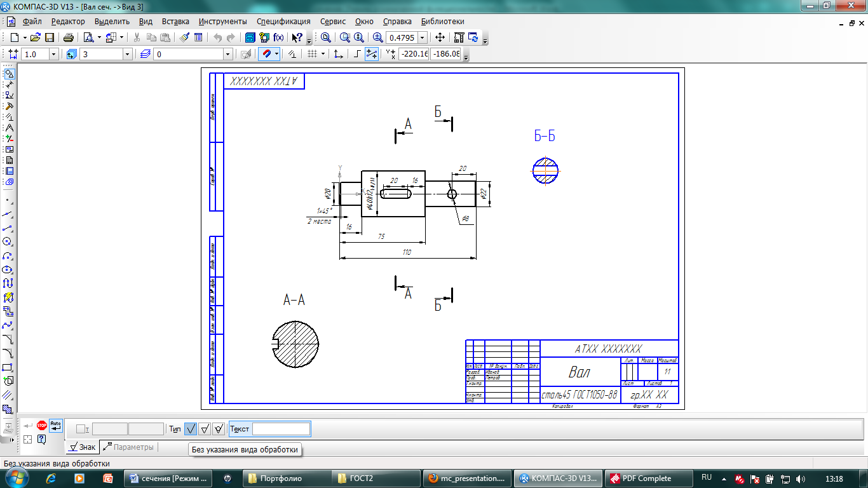Click the Y coordinate field -186.08

(446, 54)
